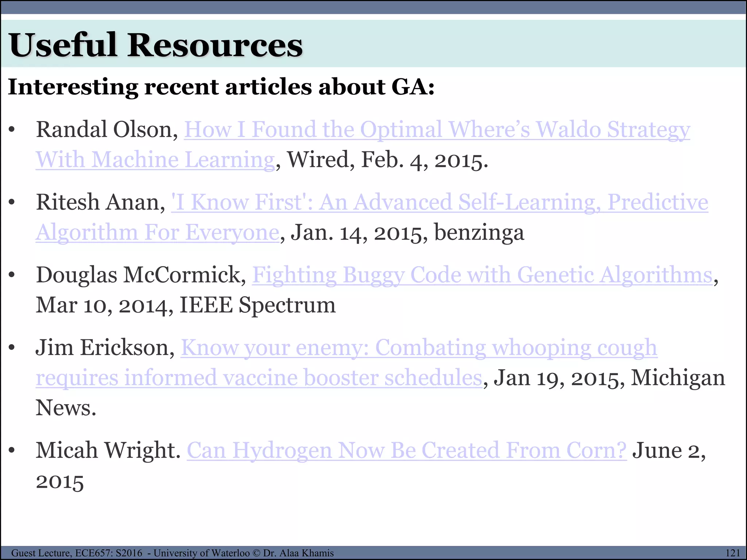Click the 'Wired, Feb. 4, 2015' text
This screenshot has height=560, width=747.
tap(387, 160)
